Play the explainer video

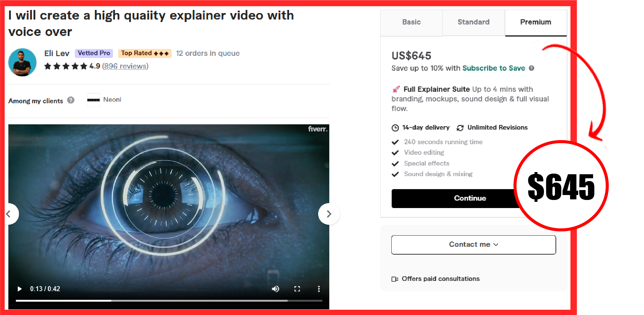tap(20, 289)
